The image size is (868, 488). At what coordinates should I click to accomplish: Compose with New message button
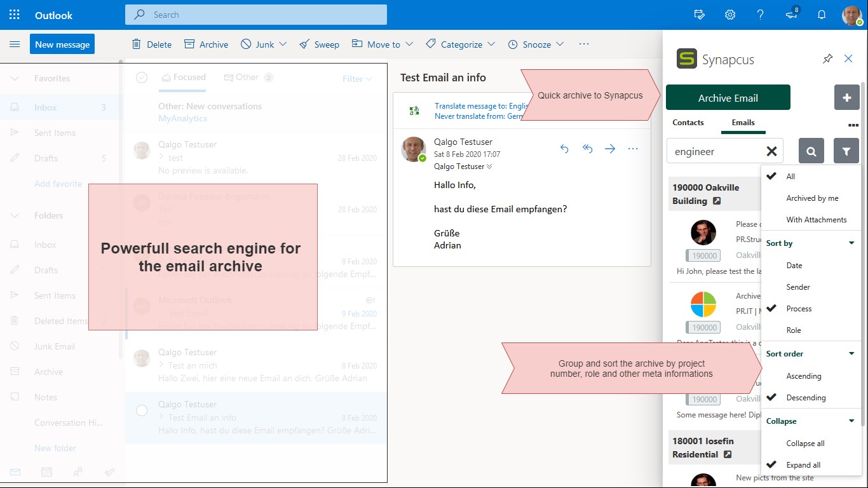pyautogui.click(x=62, y=44)
